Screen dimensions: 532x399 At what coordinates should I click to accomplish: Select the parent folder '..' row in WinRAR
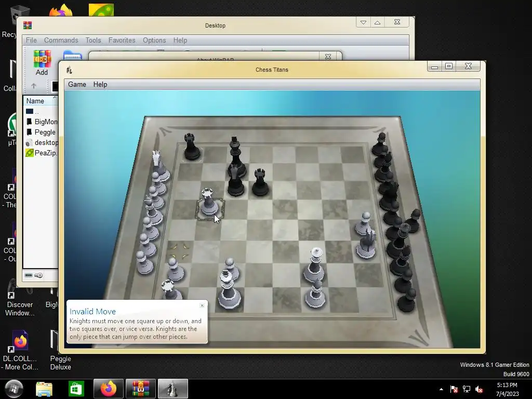pos(41,111)
